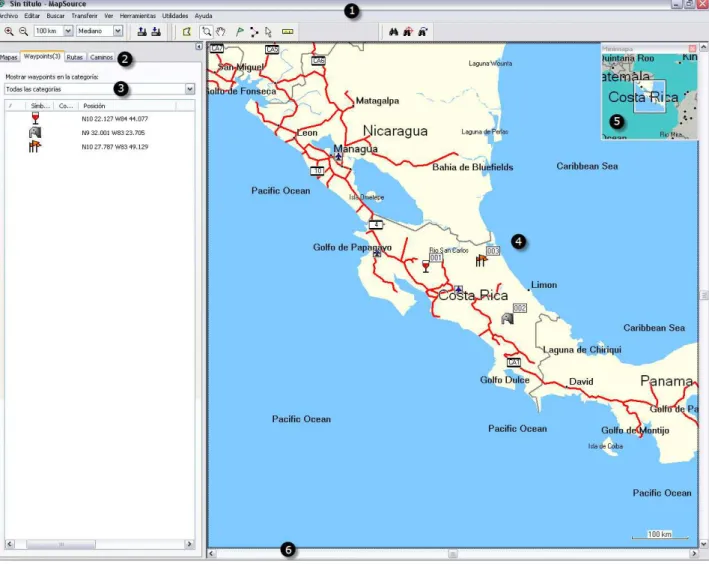Screen dimensions: 709x564
Task: Open the Ver menu
Action: click(109, 16)
